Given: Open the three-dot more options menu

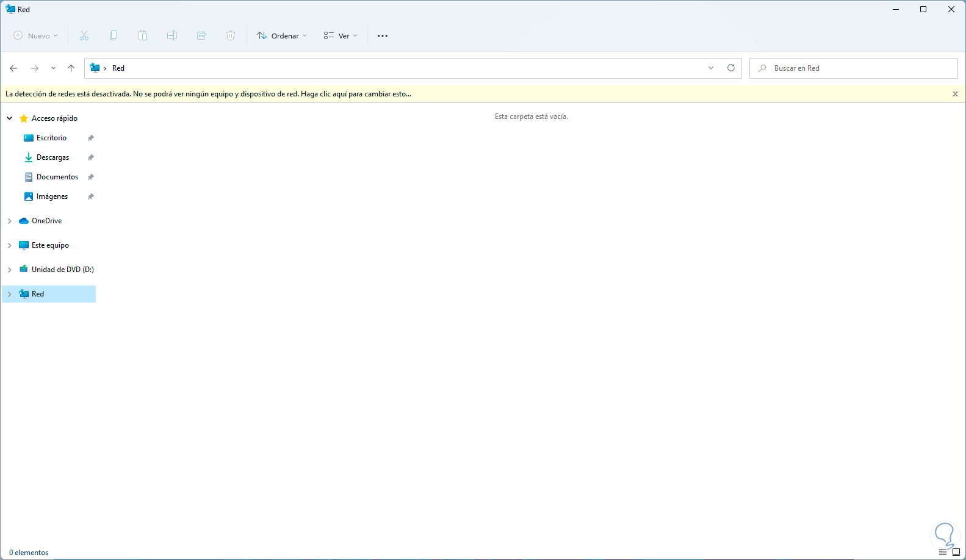Looking at the screenshot, I should (383, 36).
